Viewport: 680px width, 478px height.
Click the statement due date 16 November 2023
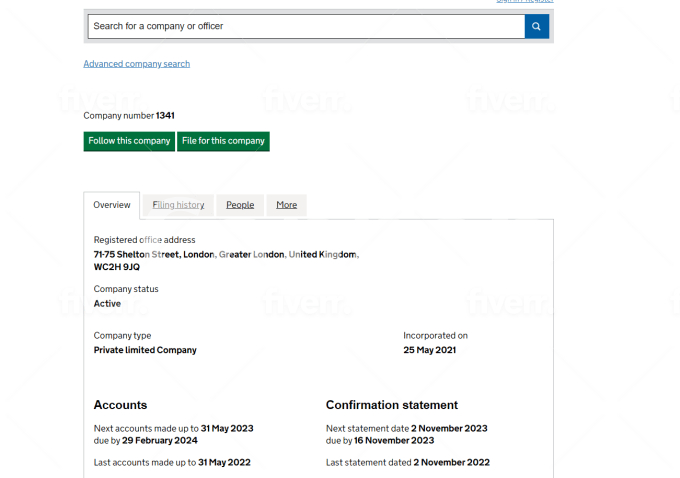click(x=395, y=440)
